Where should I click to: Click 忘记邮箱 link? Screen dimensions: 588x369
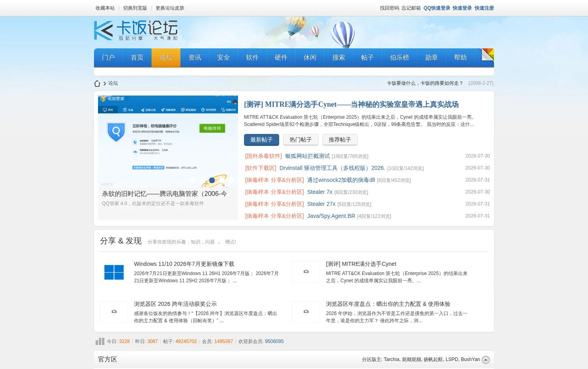coord(411,8)
